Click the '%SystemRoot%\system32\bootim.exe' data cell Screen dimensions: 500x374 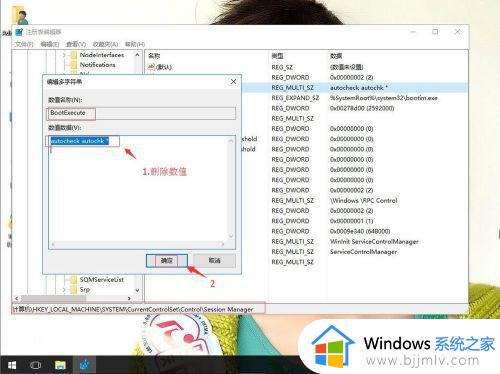pos(383,98)
